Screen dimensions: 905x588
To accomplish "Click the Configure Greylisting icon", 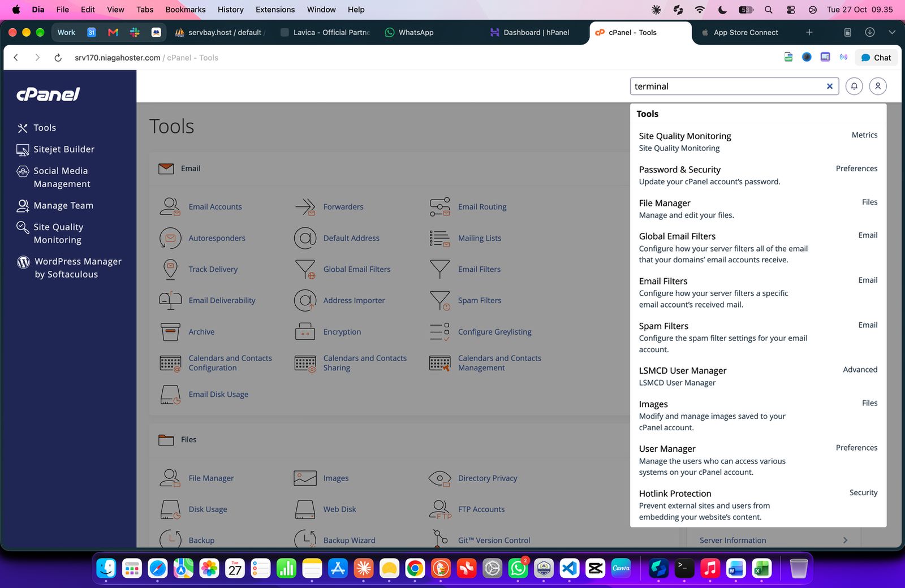I will point(439,332).
